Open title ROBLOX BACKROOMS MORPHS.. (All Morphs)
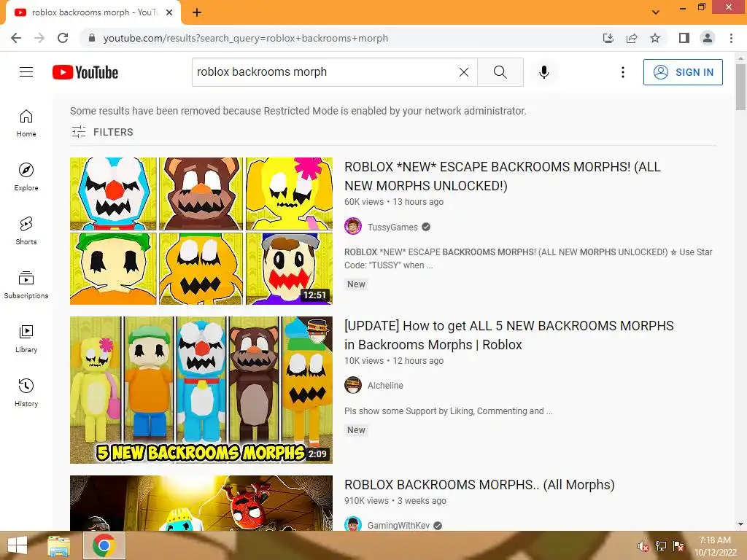Viewport: 747px width, 560px height. pos(479,485)
